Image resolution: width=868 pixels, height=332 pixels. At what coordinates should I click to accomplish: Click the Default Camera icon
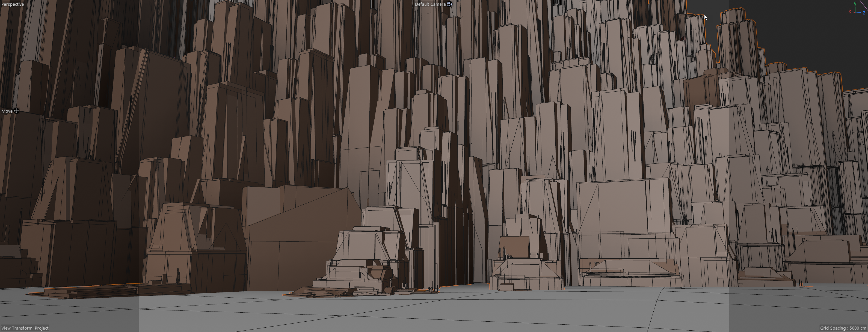click(449, 4)
